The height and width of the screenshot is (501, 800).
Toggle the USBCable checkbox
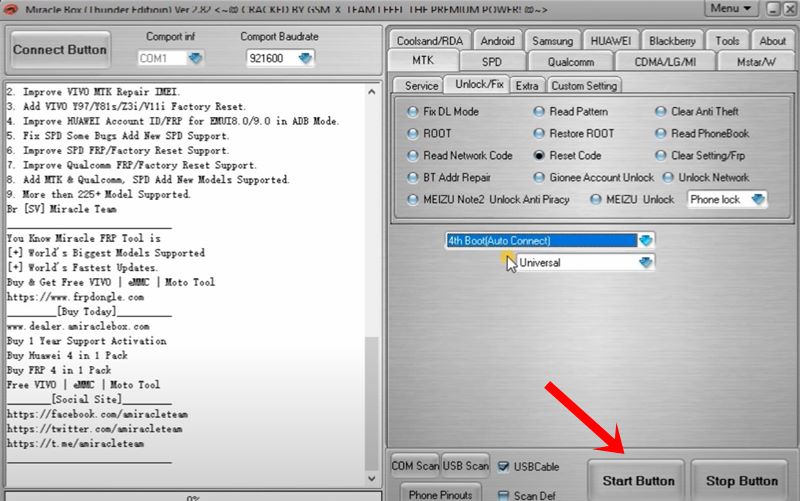point(503,466)
